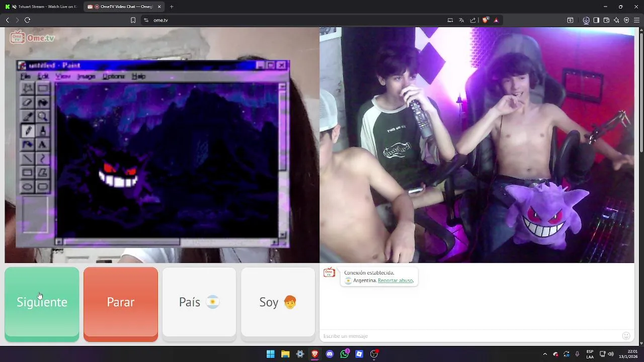644x362 pixels.
Task: Focus the Escribe un mensaje field
Action: (470, 336)
